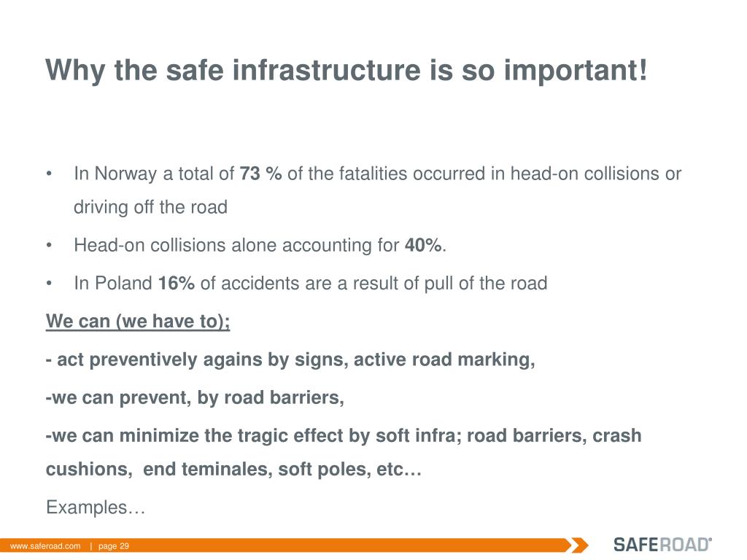Click the bold 40% figure
Screen dimensions: 747x560
(x=423, y=245)
